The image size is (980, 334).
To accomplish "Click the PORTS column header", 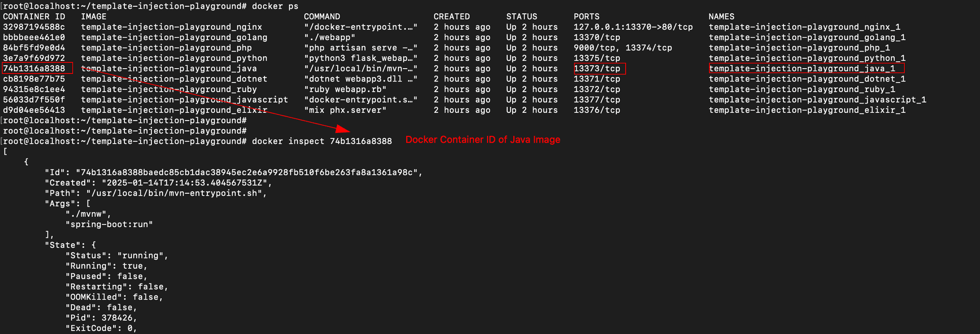I will tap(587, 17).
